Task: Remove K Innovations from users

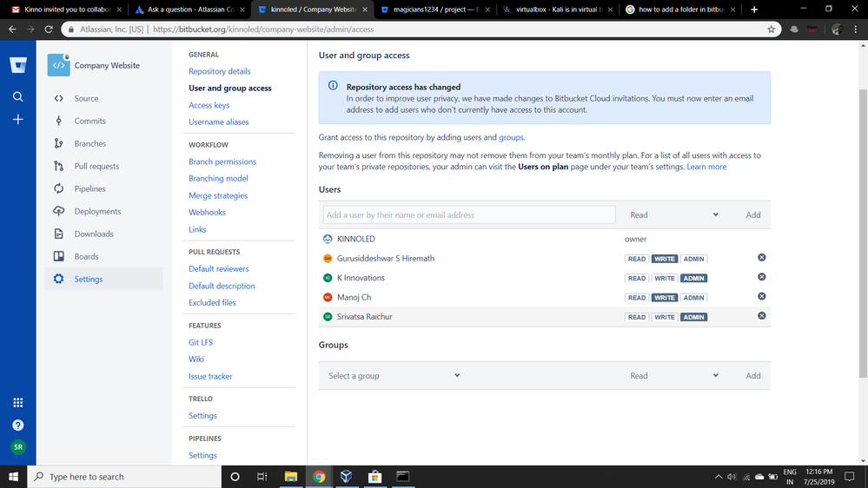Action: click(762, 277)
